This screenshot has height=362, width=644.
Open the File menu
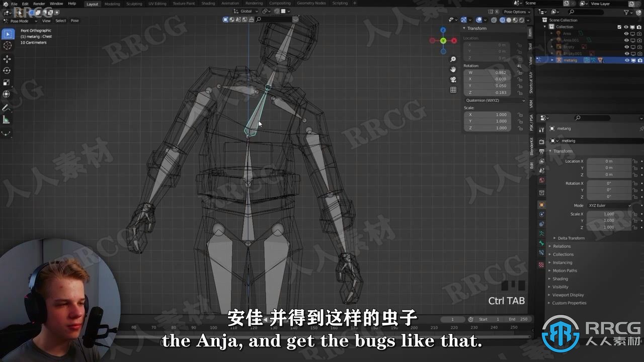pyautogui.click(x=14, y=4)
